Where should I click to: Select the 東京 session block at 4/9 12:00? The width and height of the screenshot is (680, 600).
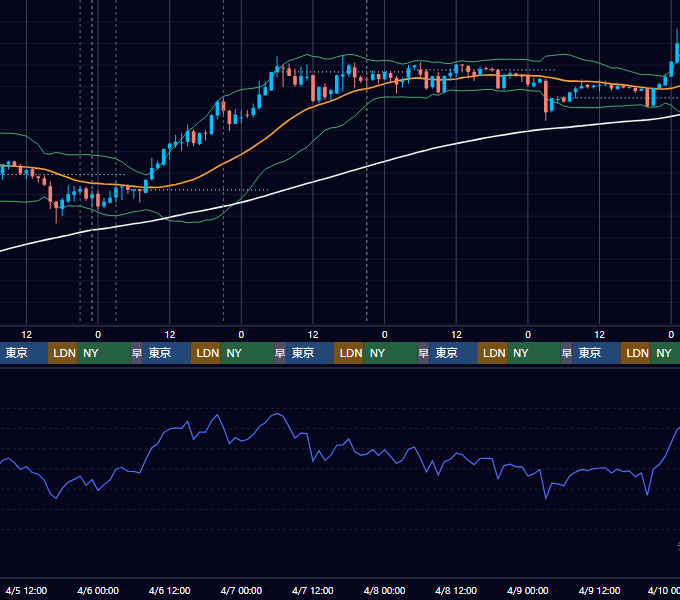[596, 353]
